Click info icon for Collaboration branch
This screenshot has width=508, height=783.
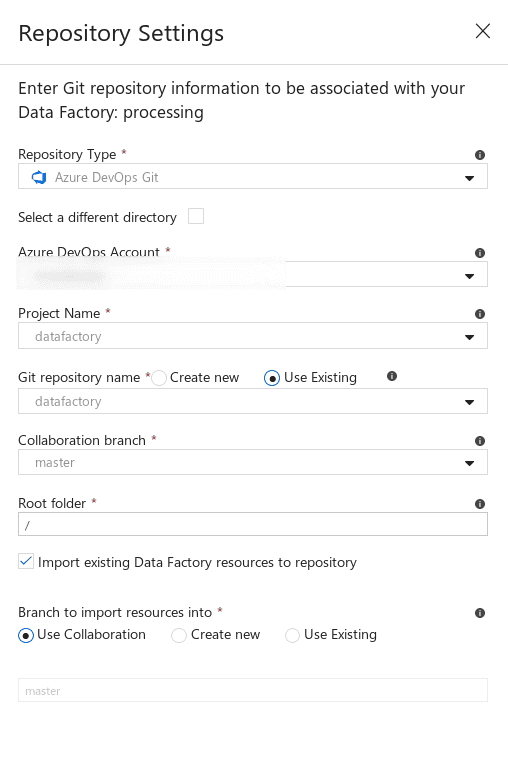click(x=480, y=441)
